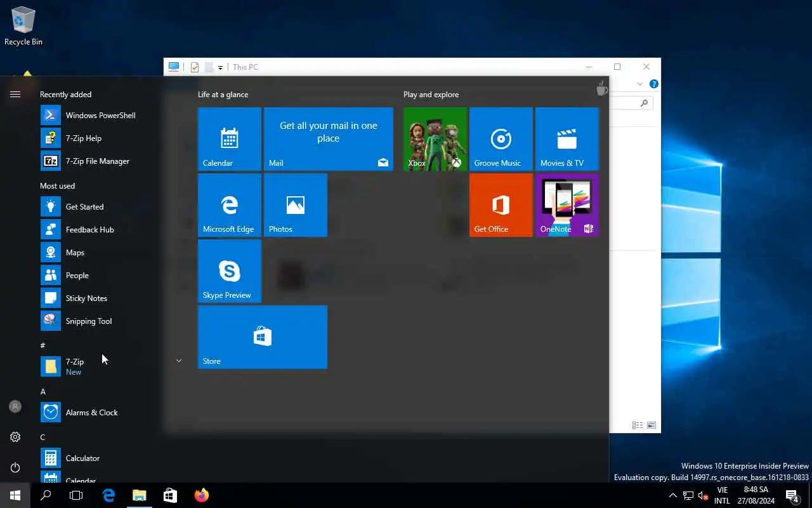Click the Windows Start button

click(15, 495)
